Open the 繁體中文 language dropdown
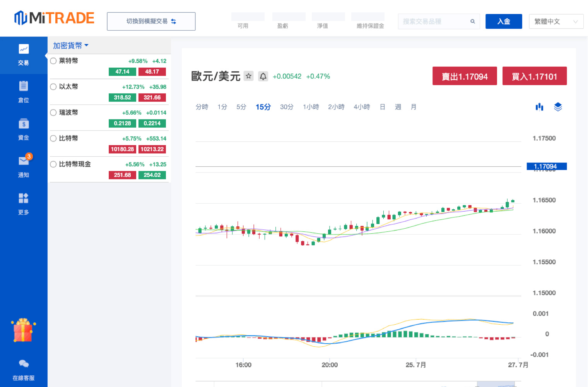Viewport: 588px width, 387px height. click(x=556, y=22)
